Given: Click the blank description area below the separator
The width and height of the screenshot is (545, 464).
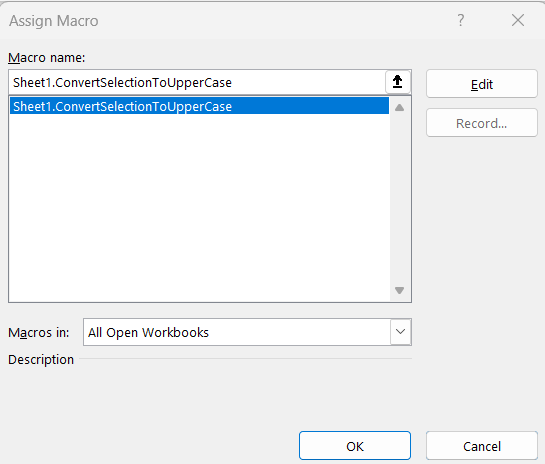Looking at the screenshot, I should coord(210,393).
